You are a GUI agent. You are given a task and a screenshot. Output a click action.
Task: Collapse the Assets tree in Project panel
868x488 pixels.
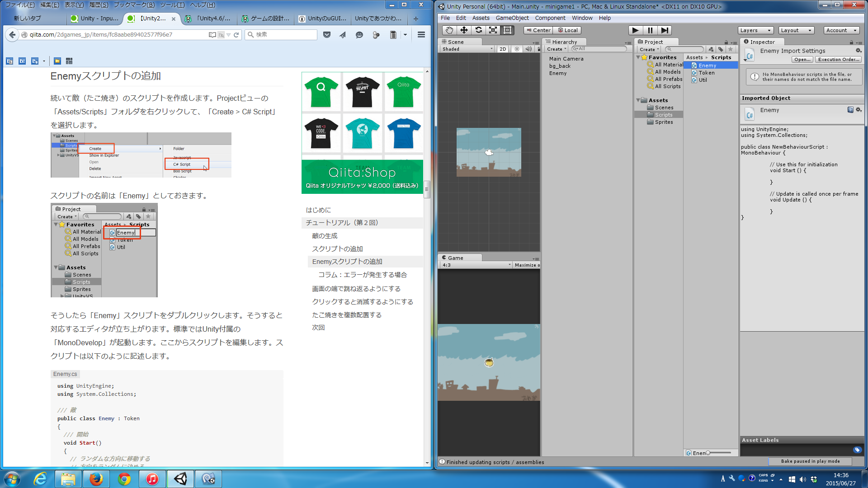point(638,100)
